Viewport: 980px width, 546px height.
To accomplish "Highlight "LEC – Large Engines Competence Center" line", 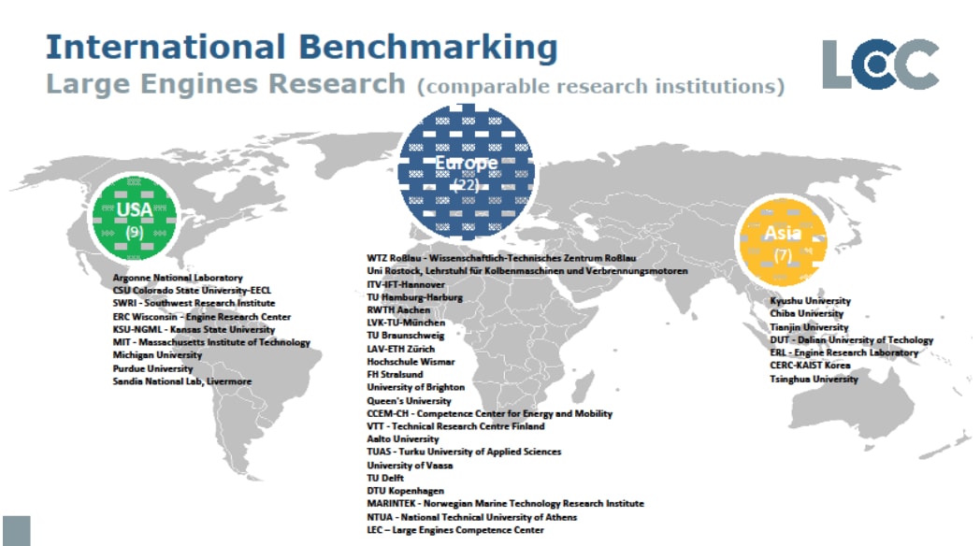I will point(455,530).
